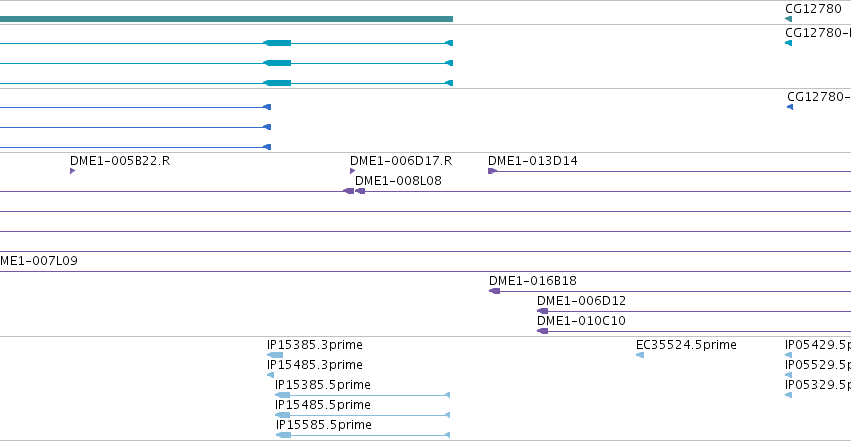Select the IP05329.5 feature label
This screenshot has width=851, height=441.
click(x=818, y=385)
